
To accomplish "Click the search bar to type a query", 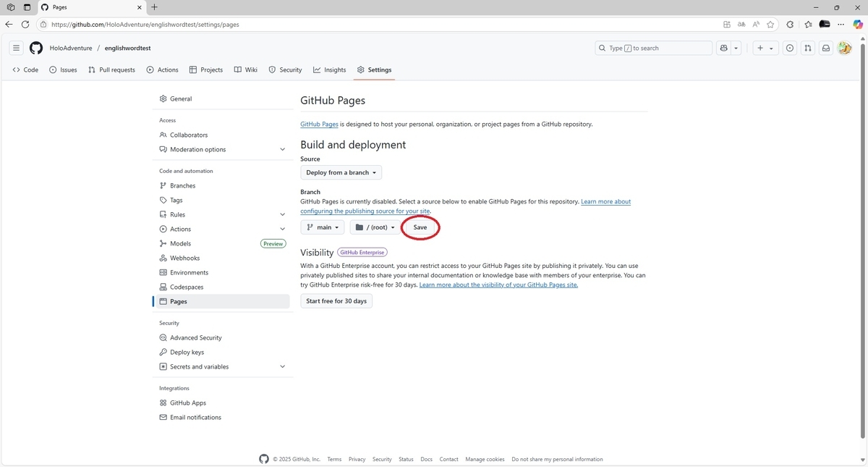I will (651, 48).
